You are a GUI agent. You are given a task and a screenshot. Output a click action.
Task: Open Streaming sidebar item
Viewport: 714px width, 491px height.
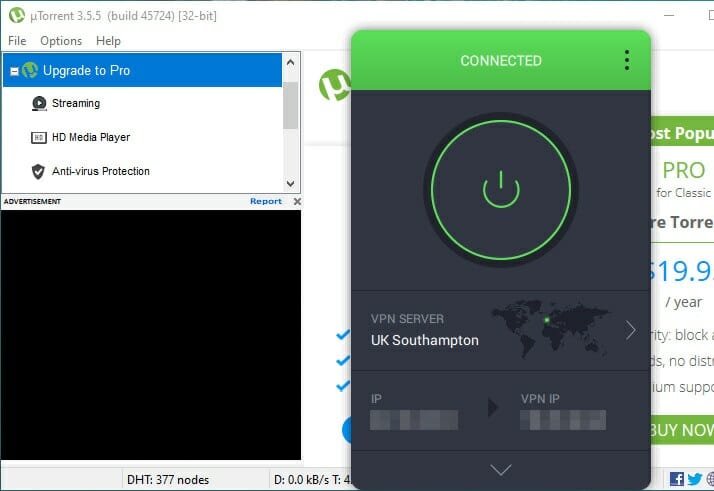click(x=76, y=103)
